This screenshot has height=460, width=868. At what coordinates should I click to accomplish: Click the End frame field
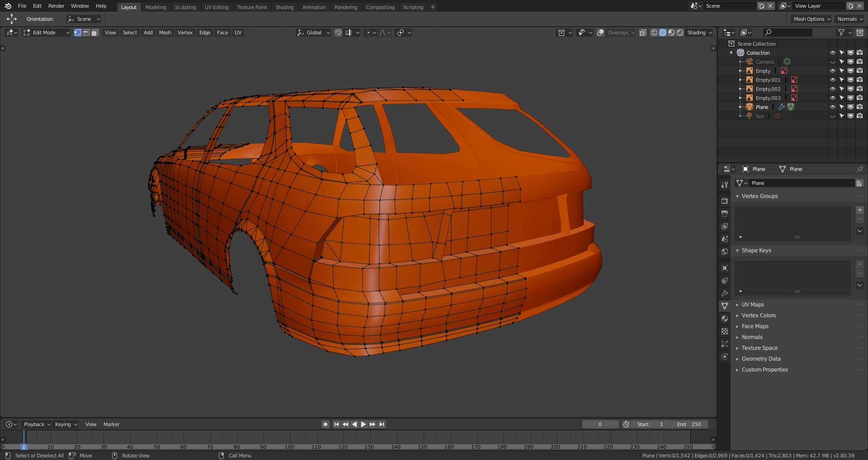(x=689, y=424)
